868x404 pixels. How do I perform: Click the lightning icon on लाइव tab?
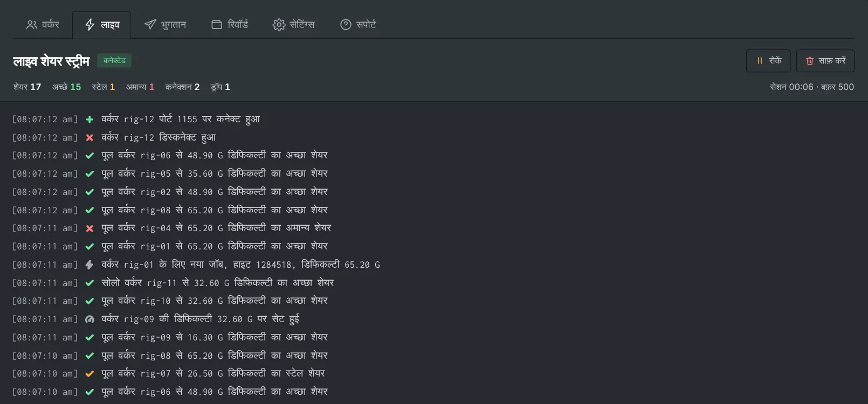(x=90, y=25)
